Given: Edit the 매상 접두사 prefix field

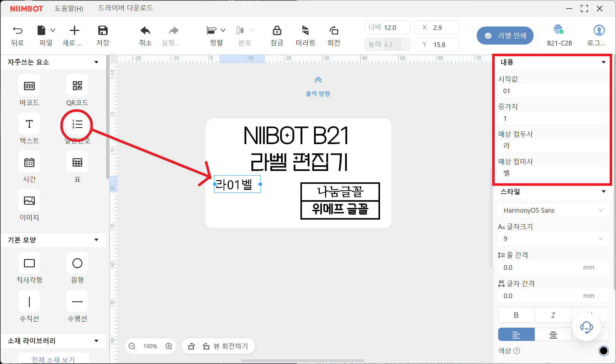Looking at the screenshot, I should pos(553,146).
